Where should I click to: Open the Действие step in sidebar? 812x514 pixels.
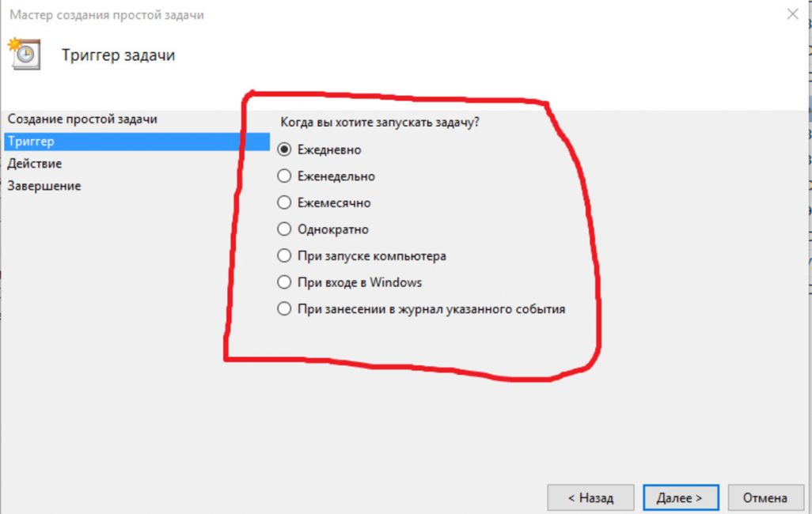(35, 164)
